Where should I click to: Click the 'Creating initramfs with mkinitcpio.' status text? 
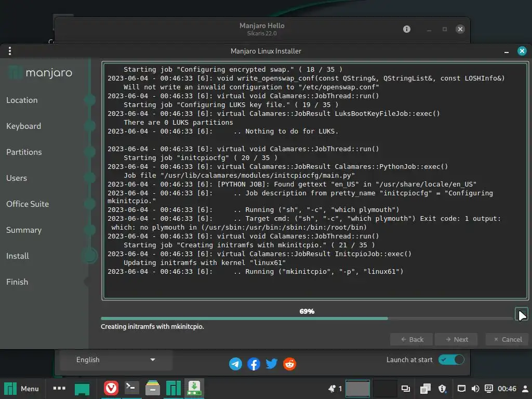click(152, 327)
